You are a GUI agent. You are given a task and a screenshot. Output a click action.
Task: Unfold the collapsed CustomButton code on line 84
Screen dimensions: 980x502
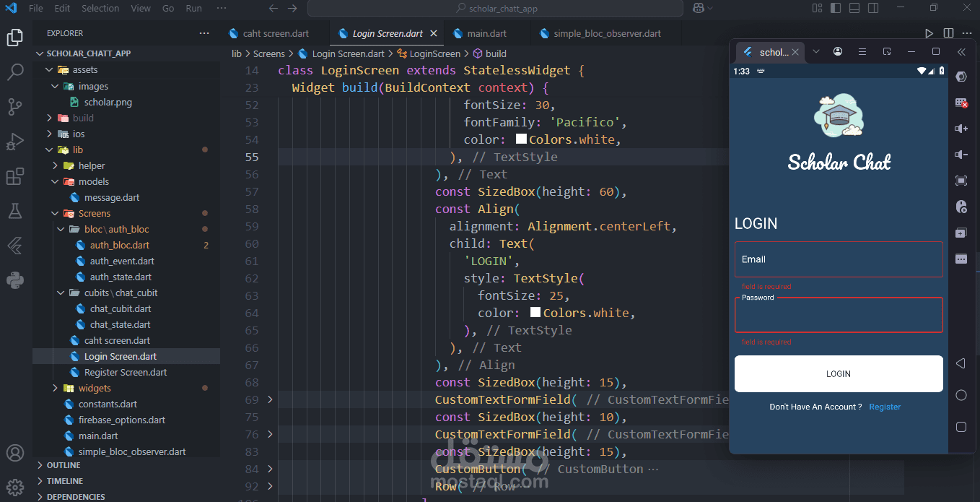pyautogui.click(x=270, y=469)
